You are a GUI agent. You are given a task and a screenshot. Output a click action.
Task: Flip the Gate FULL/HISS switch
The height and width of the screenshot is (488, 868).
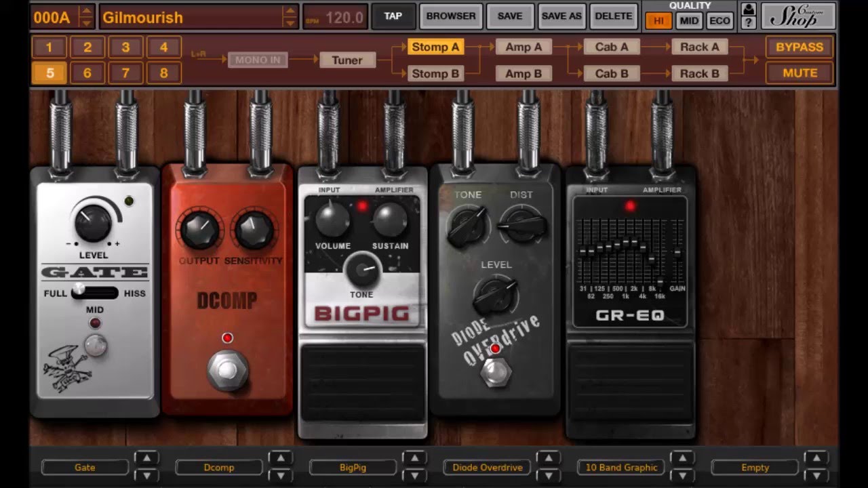point(94,293)
